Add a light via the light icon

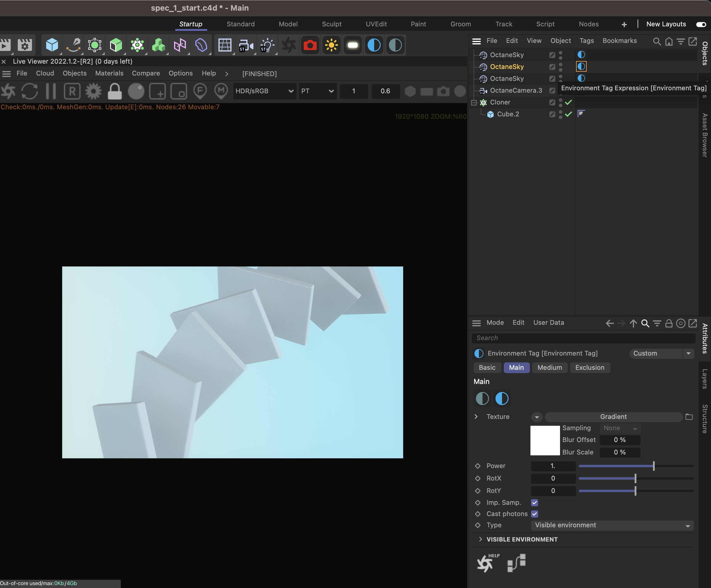pyautogui.click(x=267, y=45)
